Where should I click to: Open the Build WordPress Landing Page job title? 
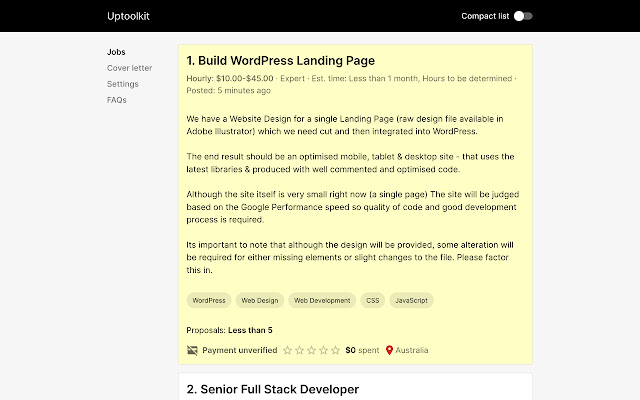[280, 60]
